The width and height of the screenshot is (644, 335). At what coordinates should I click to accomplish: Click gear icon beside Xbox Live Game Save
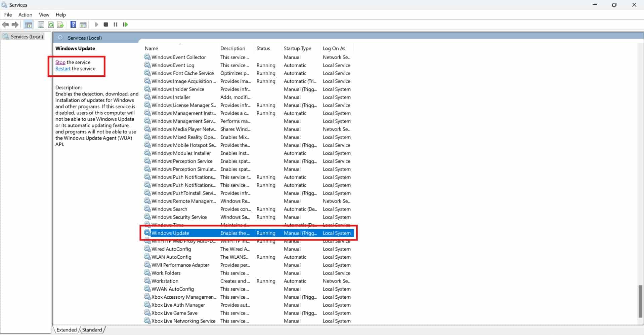(x=147, y=313)
